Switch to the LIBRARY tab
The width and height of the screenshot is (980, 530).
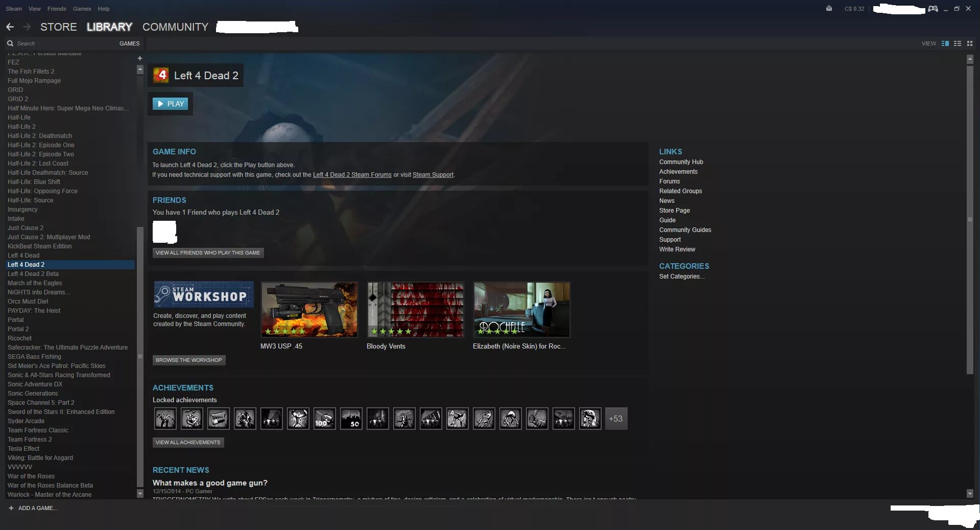click(109, 27)
